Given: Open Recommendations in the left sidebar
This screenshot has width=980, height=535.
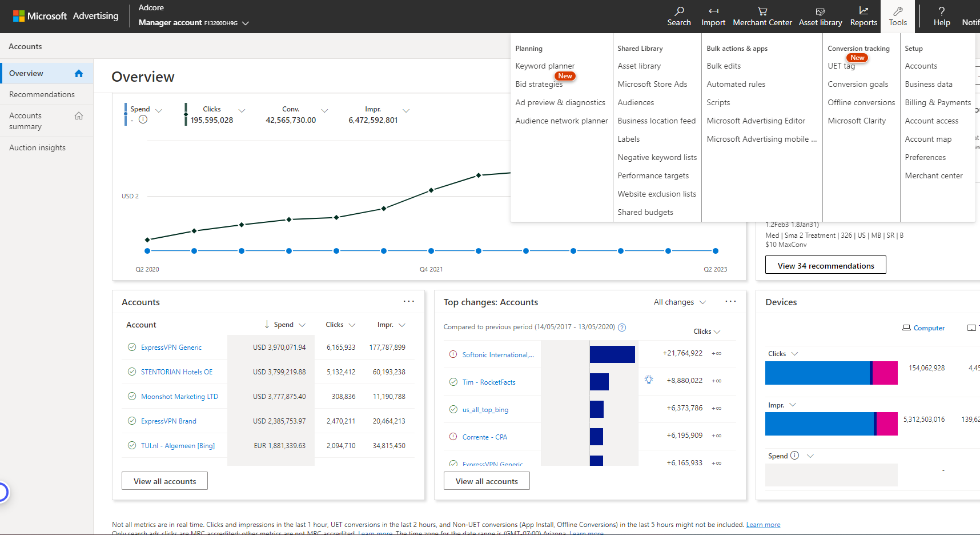Looking at the screenshot, I should click(41, 94).
